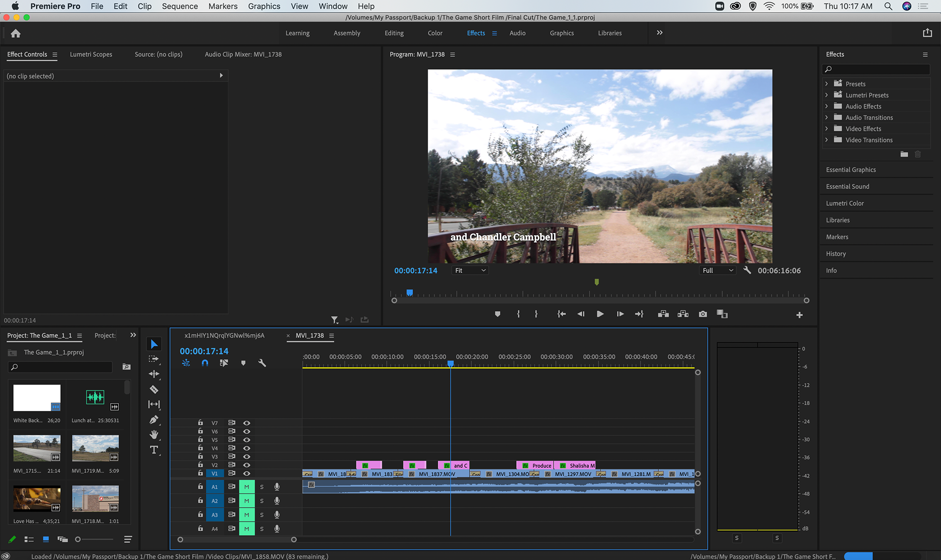This screenshot has height=560, width=941.
Task: Switch Project panel to freeform view
Action: pyautogui.click(x=62, y=539)
